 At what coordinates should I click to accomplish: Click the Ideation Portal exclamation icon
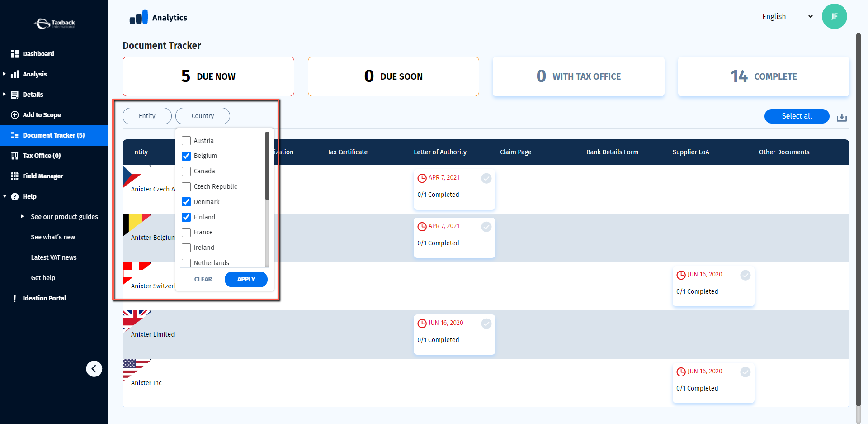(15, 298)
